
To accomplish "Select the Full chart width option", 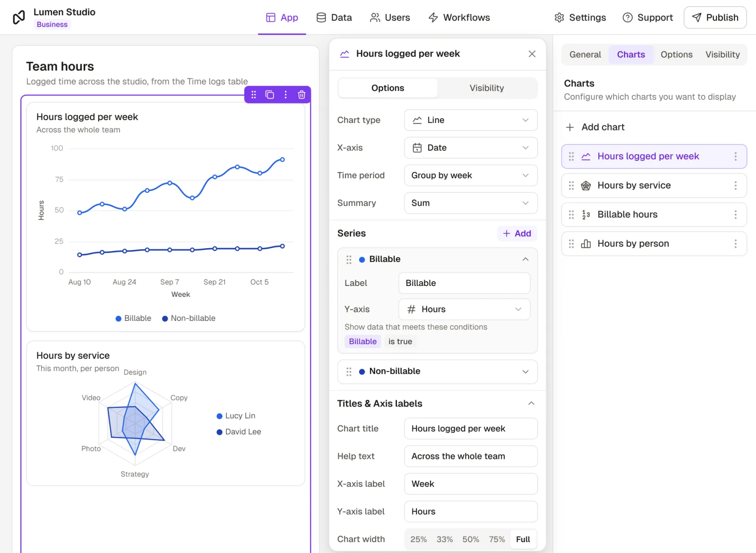I will [523, 539].
